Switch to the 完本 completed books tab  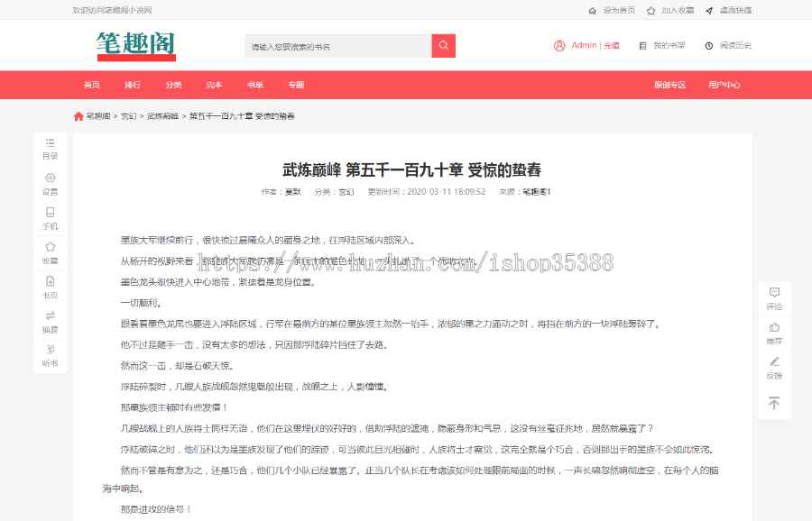[213, 85]
